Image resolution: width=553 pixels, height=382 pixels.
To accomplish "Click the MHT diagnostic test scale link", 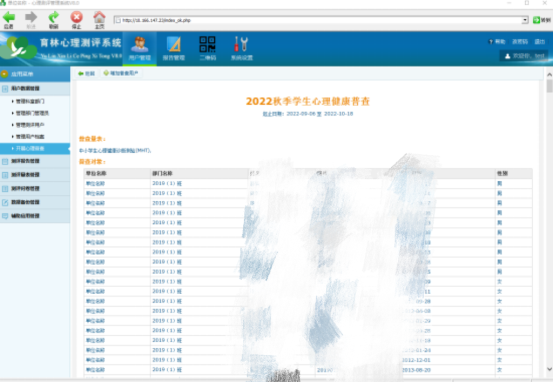I will 115,151.
